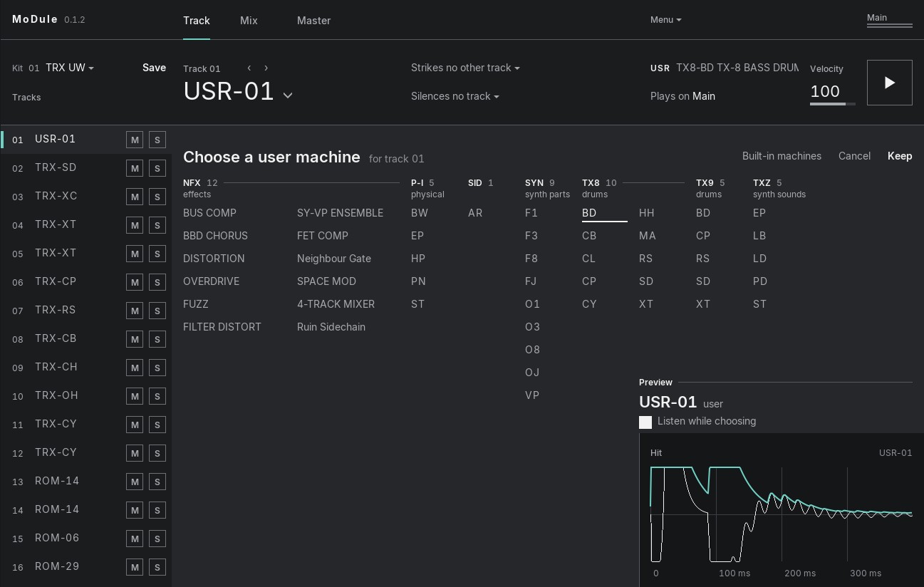
Task: Select TX8 drum machine MA
Action: coord(648,236)
